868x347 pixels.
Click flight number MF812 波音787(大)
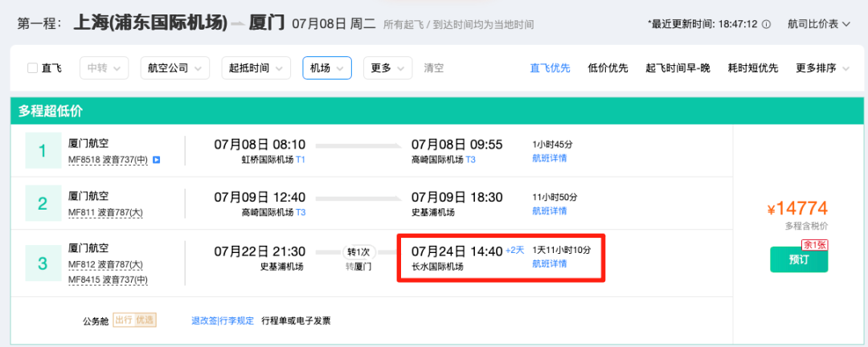click(105, 264)
